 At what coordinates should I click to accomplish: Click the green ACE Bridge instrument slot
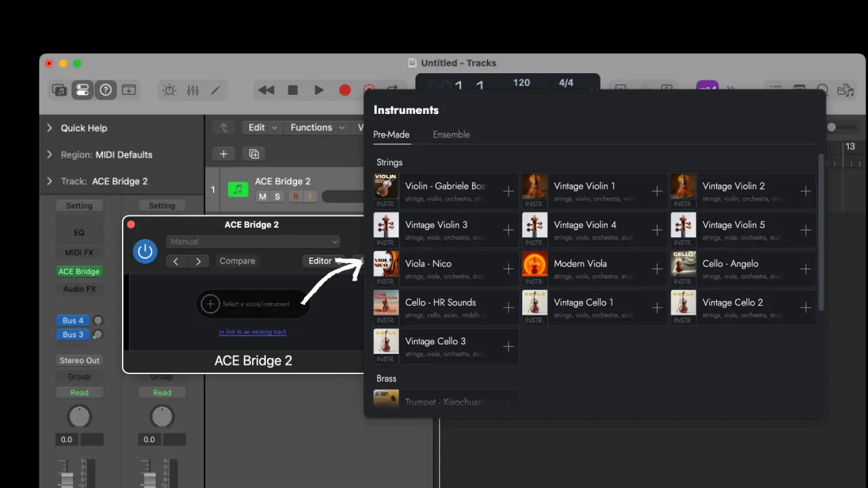pyautogui.click(x=79, y=271)
